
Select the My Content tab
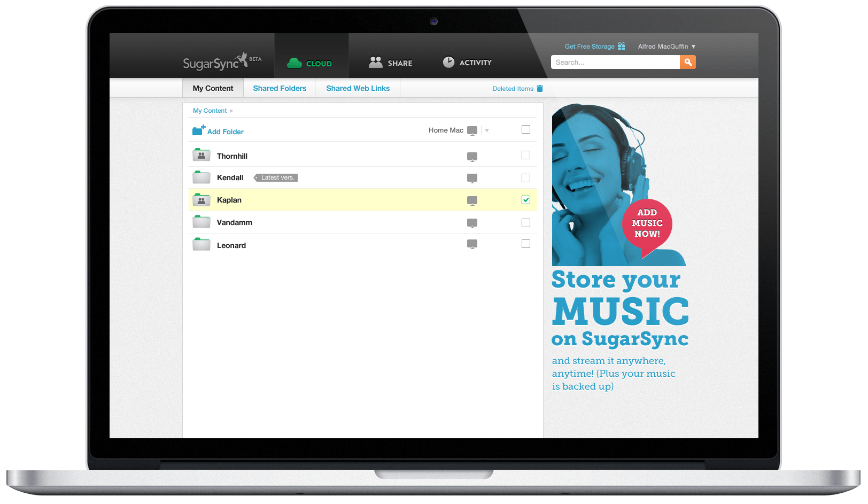point(213,88)
